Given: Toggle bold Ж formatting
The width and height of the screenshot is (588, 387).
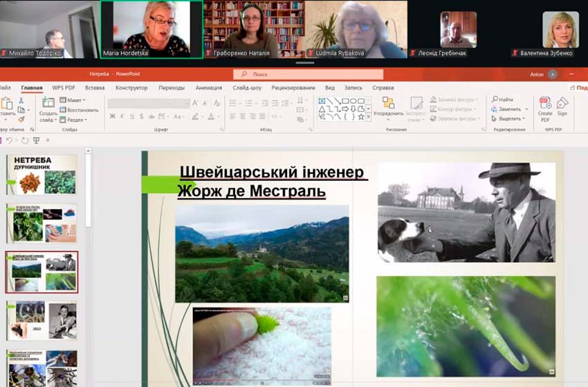Looking at the screenshot, I should click(x=112, y=116).
